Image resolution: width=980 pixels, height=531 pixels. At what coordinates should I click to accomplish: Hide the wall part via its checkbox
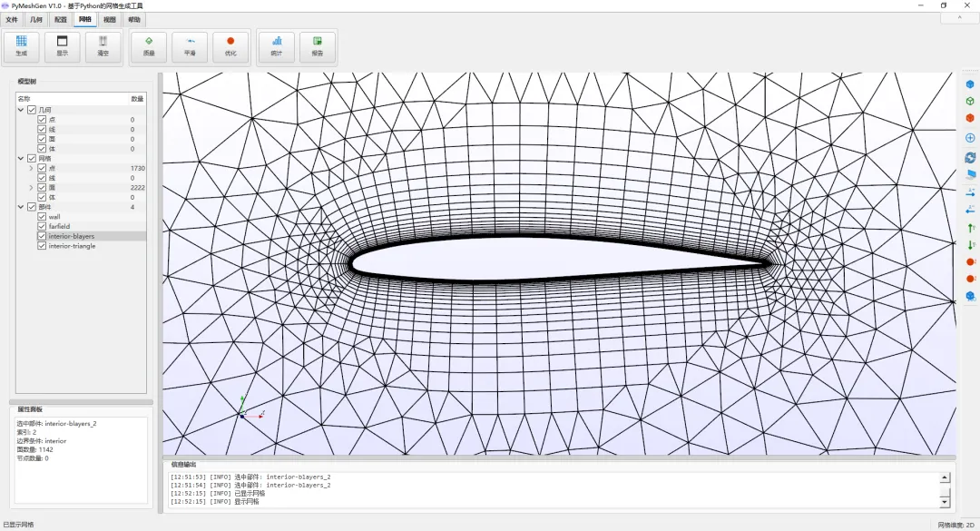[42, 217]
